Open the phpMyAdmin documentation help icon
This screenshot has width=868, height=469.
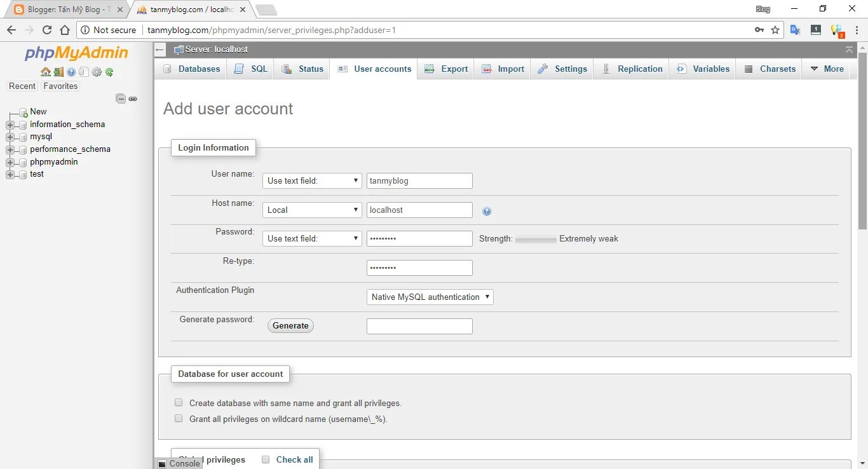pyautogui.click(x=71, y=72)
